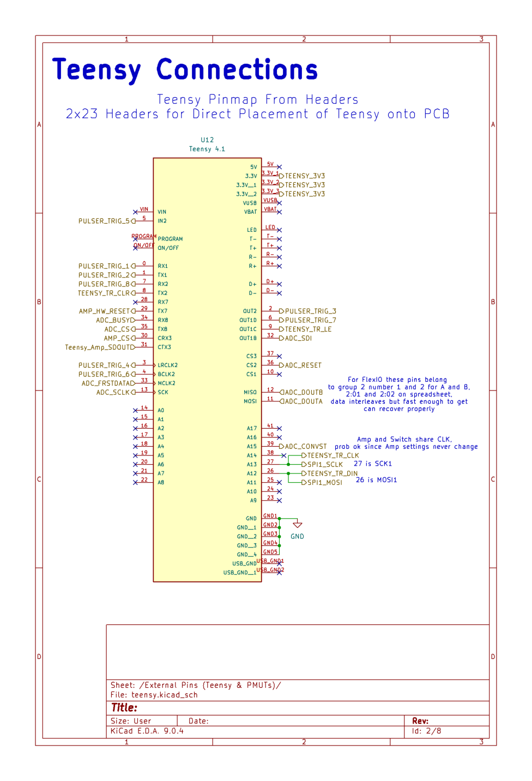Click the PULSER_TRIG_7 output label
Viewport: 532px width, 781px height.
308,320
